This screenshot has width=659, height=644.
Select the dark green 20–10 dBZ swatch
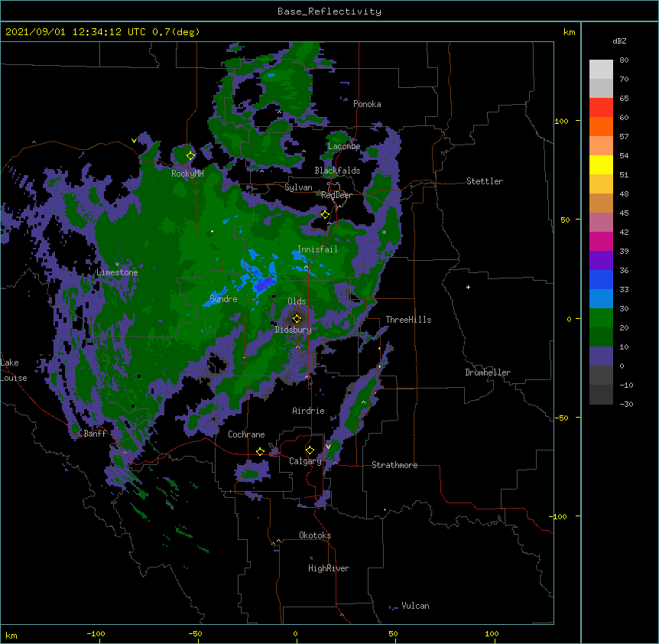(x=601, y=337)
